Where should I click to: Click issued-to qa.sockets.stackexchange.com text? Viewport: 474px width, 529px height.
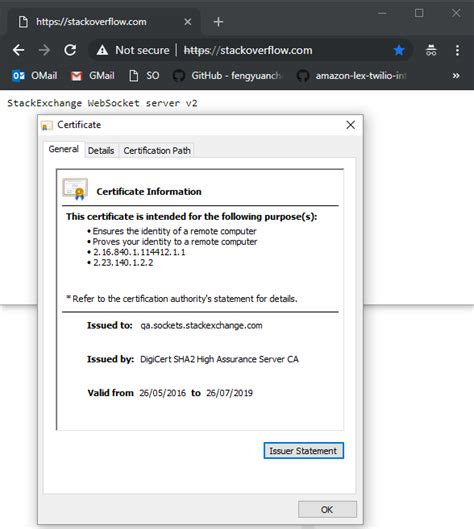[x=201, y=326]
